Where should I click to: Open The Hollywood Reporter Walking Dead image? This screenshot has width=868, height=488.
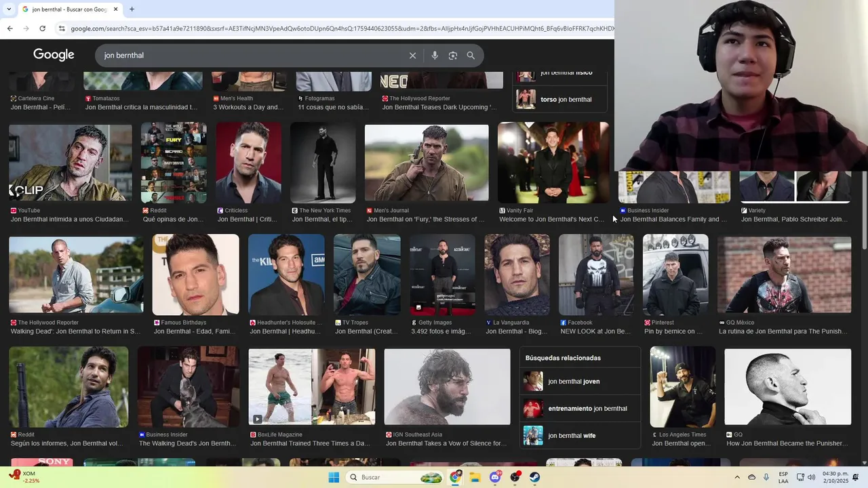pos(76,274)
